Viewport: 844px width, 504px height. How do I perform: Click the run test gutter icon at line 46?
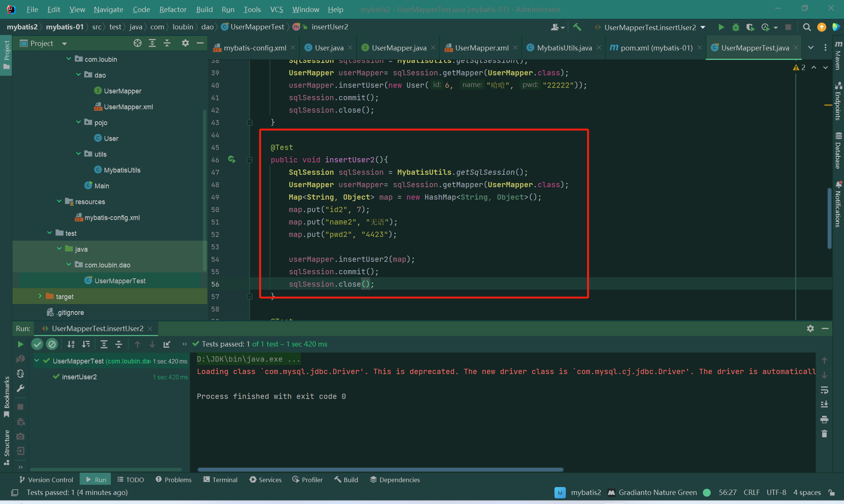[x=232, y=160]
